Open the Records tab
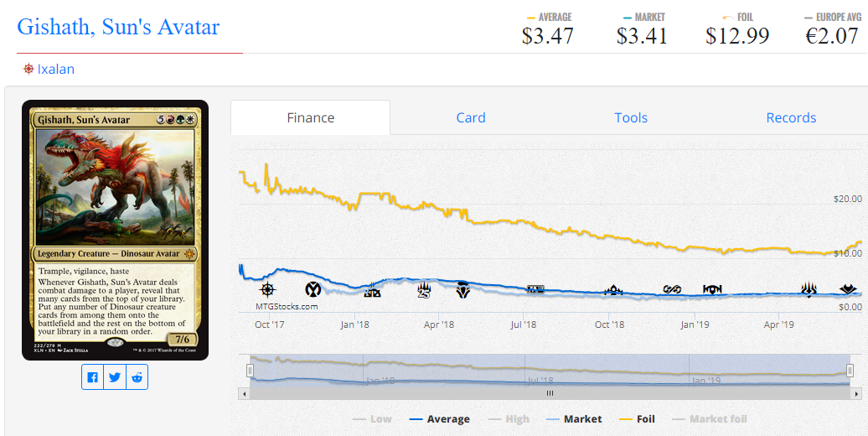This screenshot has width=868, height=436. point(791,117)
